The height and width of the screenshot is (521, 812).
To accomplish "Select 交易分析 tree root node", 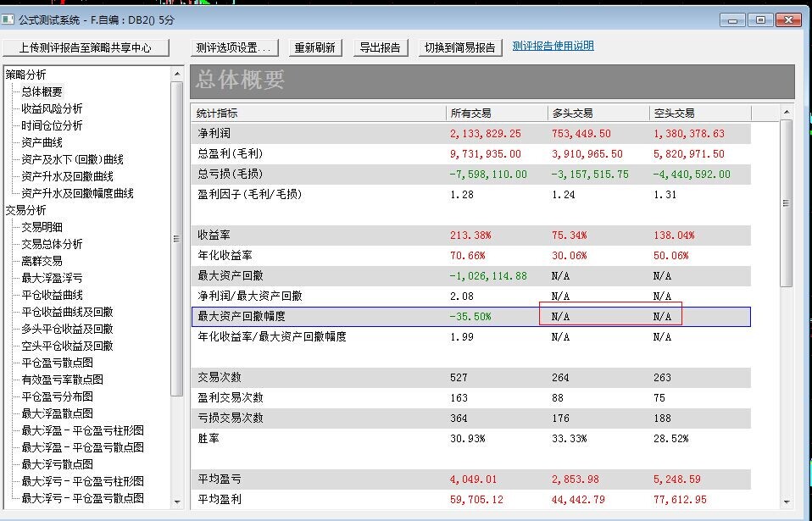I will [x=26, y=210].
